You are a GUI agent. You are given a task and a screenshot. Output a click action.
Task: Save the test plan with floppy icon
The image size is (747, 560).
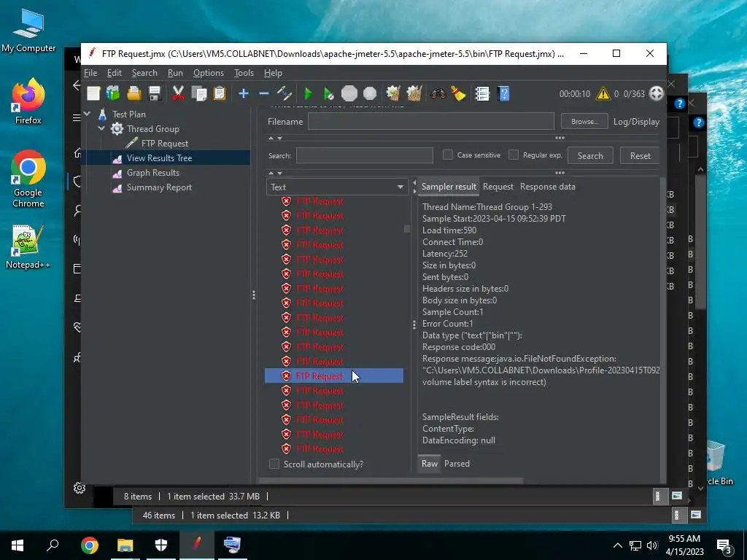coord(155,93)
